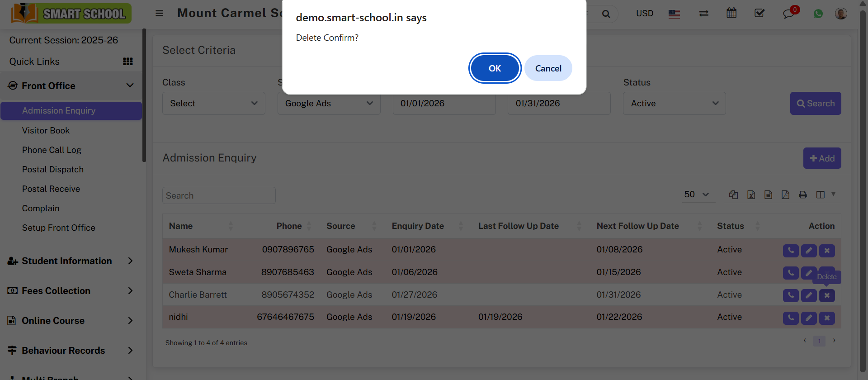Click the Excel export icon
868x380 pixels.
751,195
